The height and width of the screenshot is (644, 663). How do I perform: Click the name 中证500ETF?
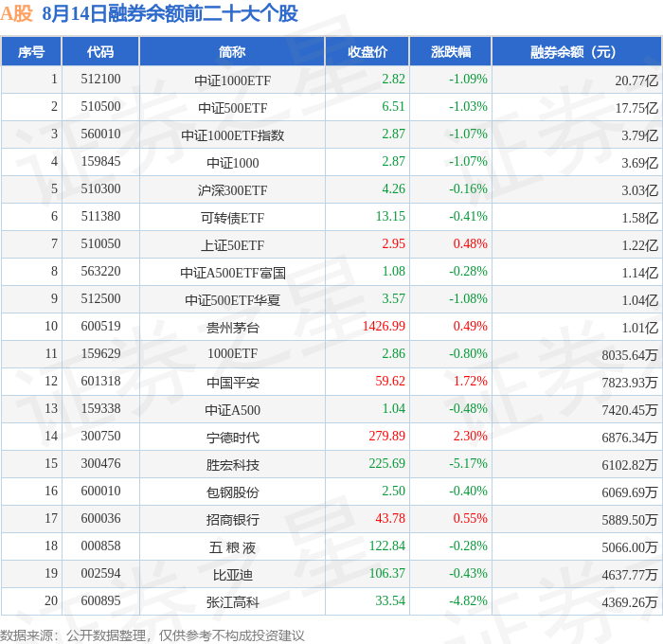coord(233,108)
